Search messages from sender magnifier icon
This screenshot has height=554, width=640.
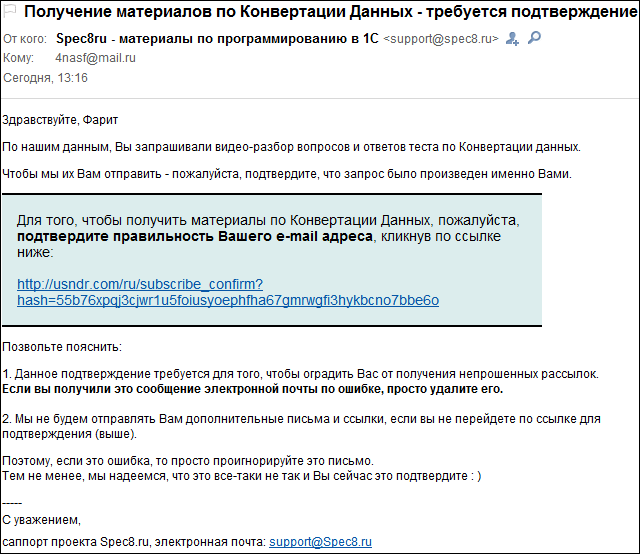pyautogui.click(x=534, y=38)
